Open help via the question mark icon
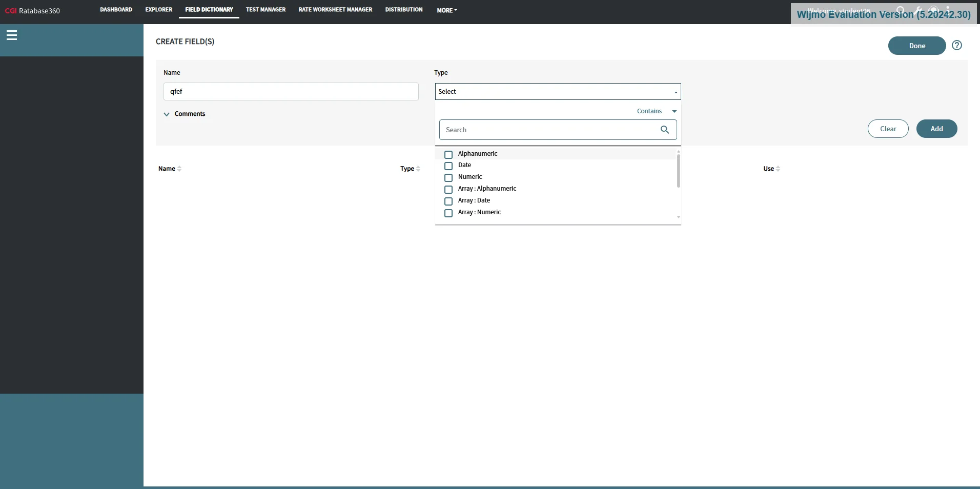The image size is (980, 489). pyautogui.click(x=956, y=45)
